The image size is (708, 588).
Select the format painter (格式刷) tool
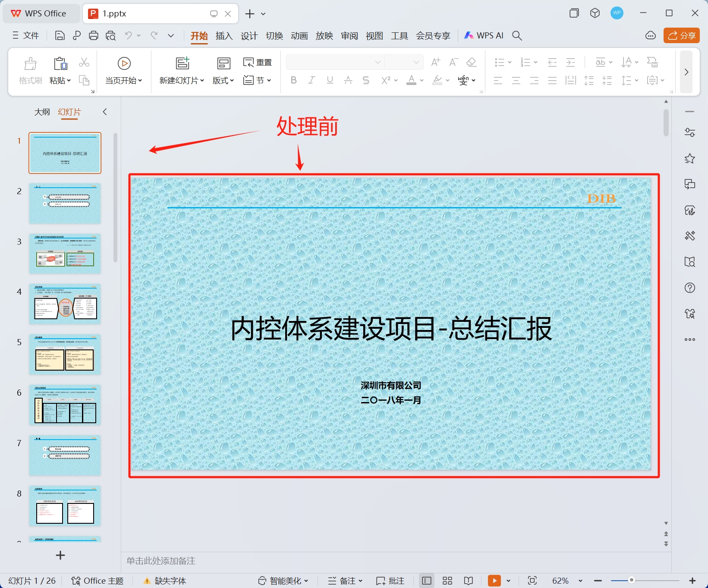pyautogui.click(x=30, y=69)
